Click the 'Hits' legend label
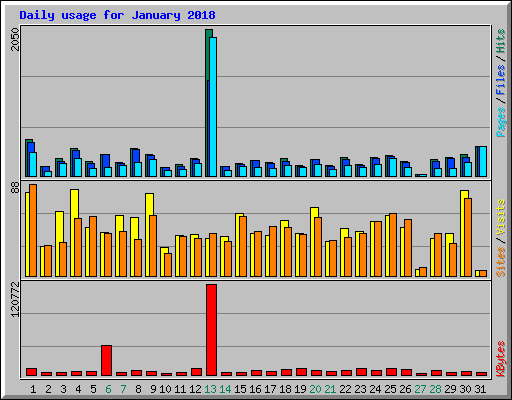 point(500,41)
